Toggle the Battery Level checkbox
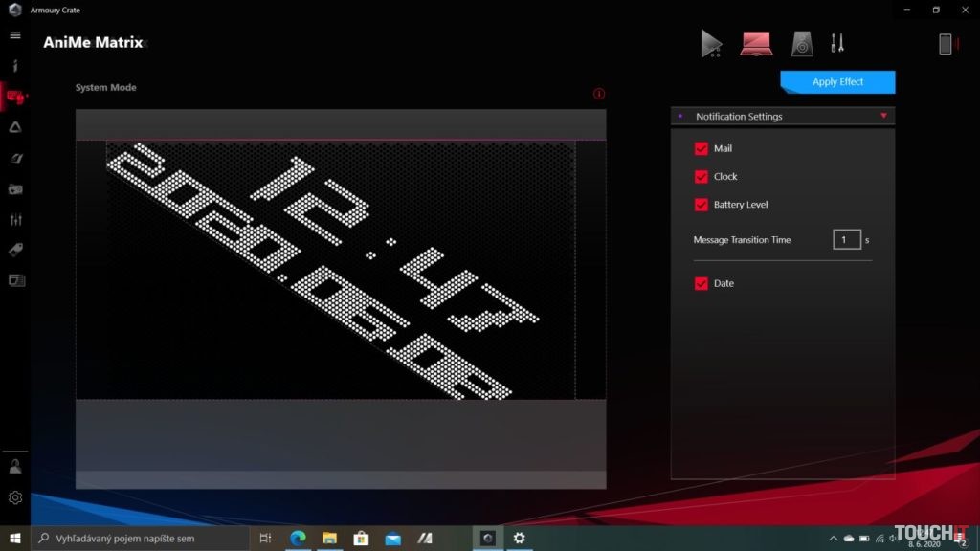The width and height of the screenshot is (980, 551). [x=702, y=204]
